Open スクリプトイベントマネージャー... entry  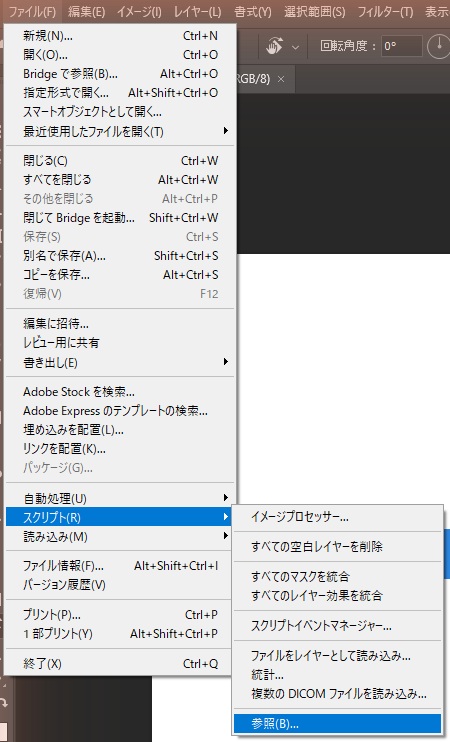[338, 626]
